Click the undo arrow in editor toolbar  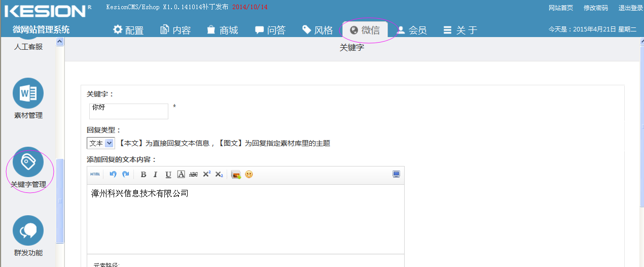click(x=113, y=175)
